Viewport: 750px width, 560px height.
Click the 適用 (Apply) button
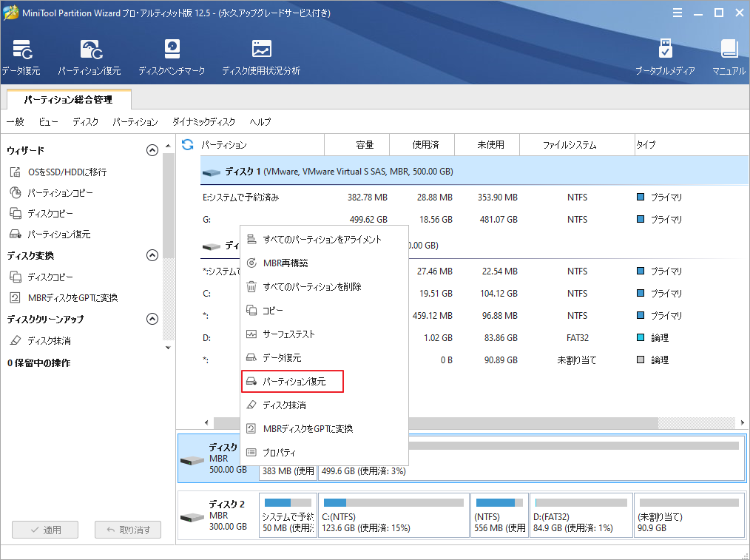click(x=44, y=530)
